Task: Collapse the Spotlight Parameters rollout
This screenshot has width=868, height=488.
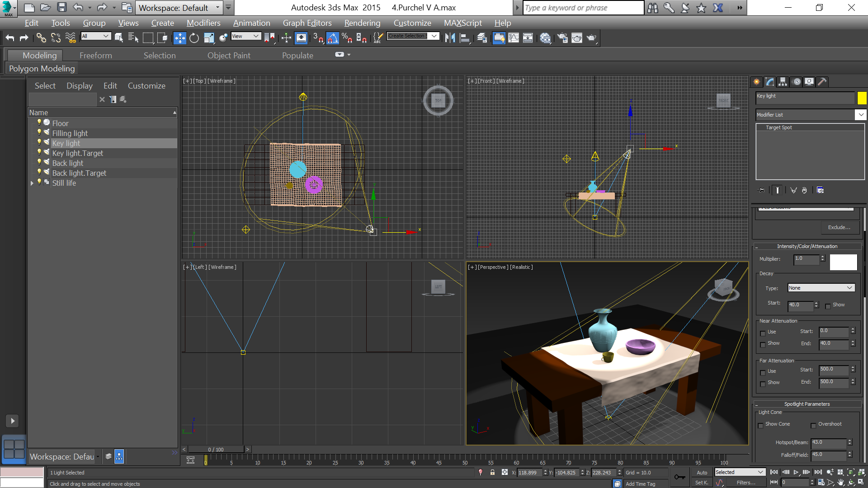Action: click(x=807, y=404)
